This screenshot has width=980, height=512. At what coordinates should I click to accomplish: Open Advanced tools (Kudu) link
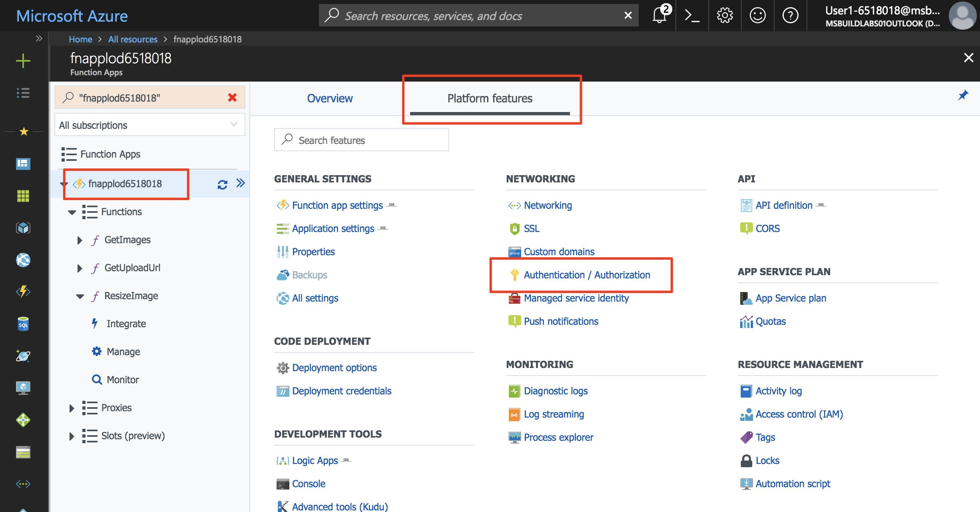(340, 506)
